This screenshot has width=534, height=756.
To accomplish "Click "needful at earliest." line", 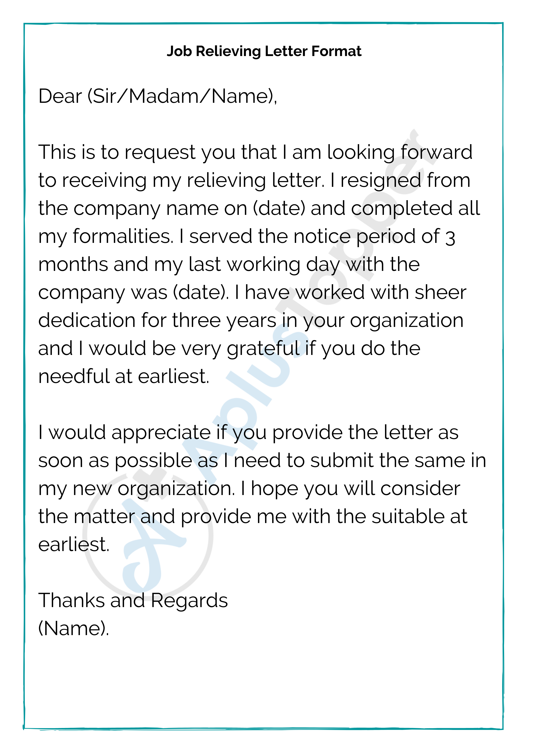I will tap(124, 377).
